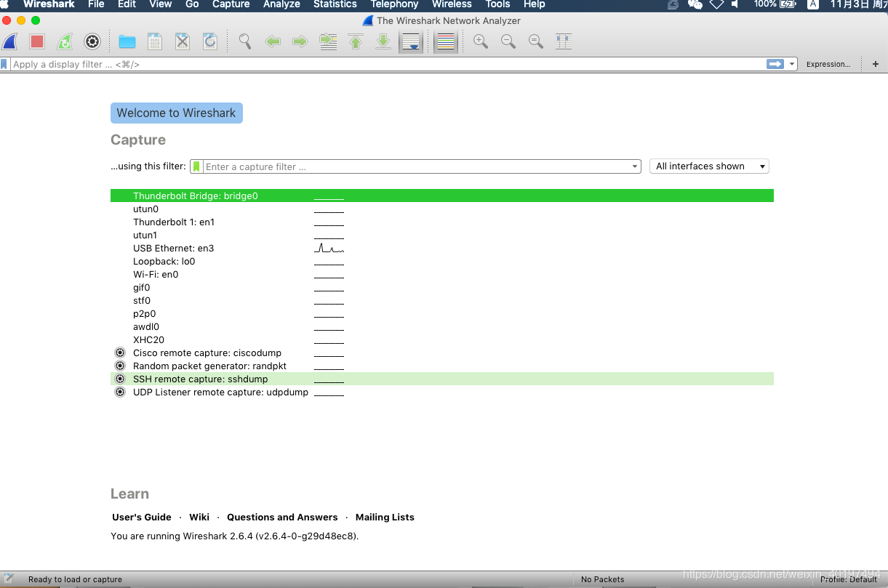Open the Wiki link

coord(199,517)
